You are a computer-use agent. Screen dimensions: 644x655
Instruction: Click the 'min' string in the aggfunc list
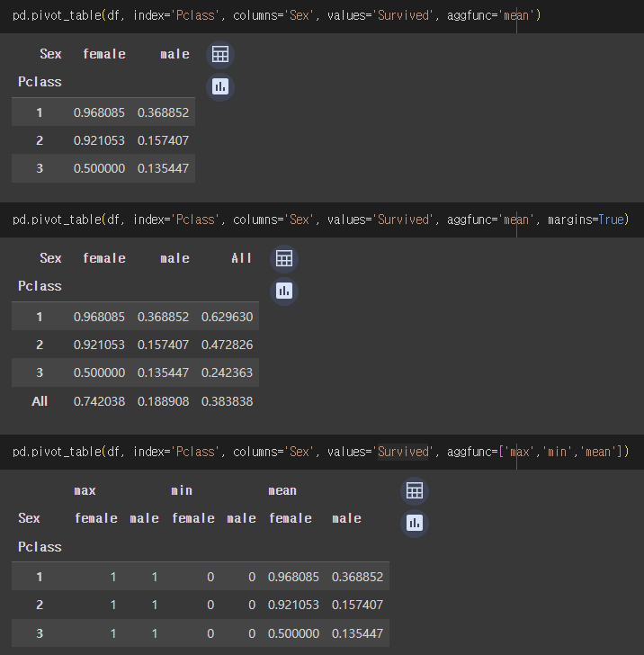coord(557,452)
